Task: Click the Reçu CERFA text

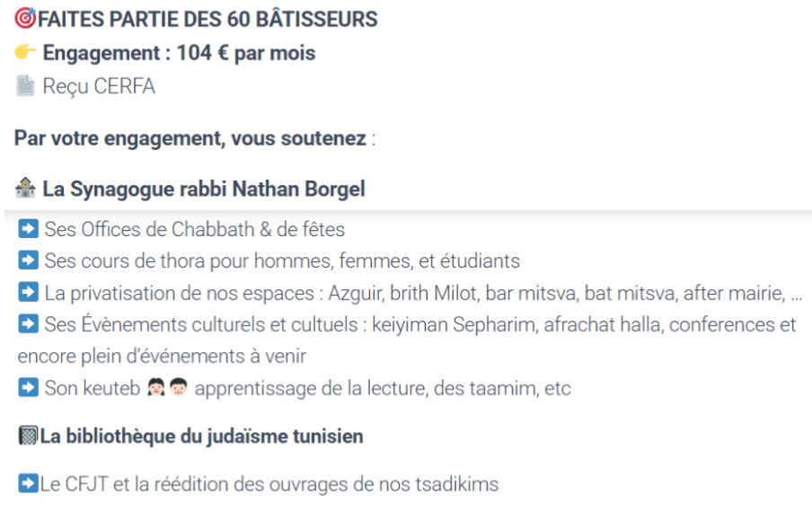Action: tap(100, 87)
